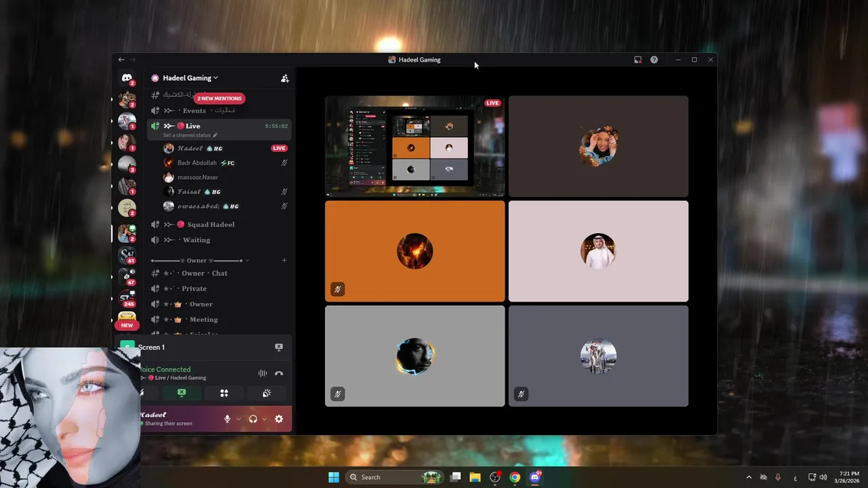
Task: Click the Discord icon on the taskbar
Action: [534, 477]
